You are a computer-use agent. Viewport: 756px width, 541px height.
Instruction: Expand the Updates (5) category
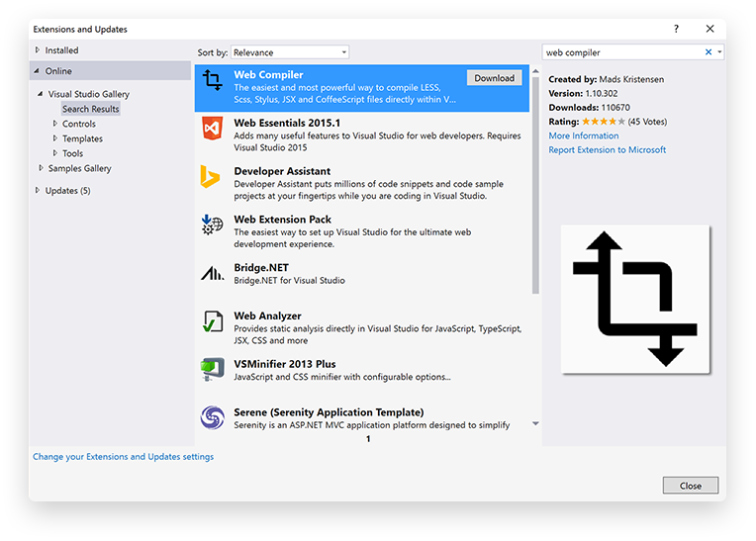pyautogui.click(x=38, y=190)
